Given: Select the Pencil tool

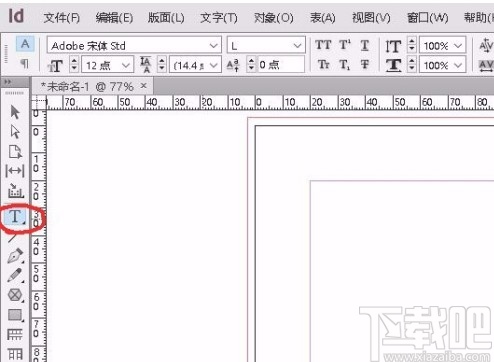Looking at the screenshot, I should [15, 275].
